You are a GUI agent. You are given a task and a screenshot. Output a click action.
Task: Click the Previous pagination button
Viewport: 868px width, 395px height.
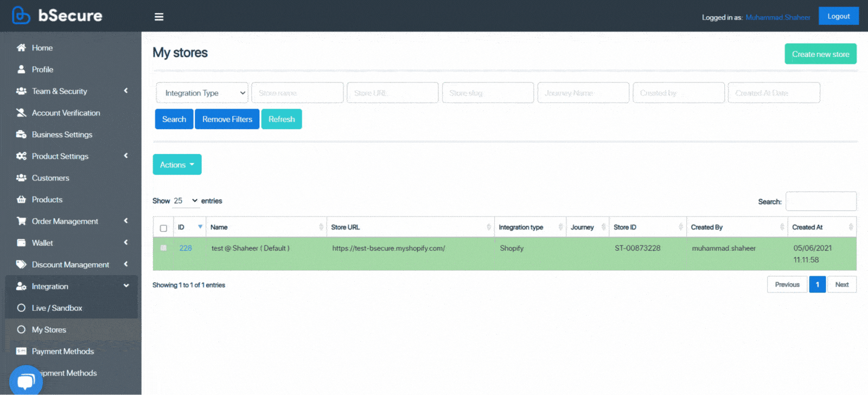[787, 284]
